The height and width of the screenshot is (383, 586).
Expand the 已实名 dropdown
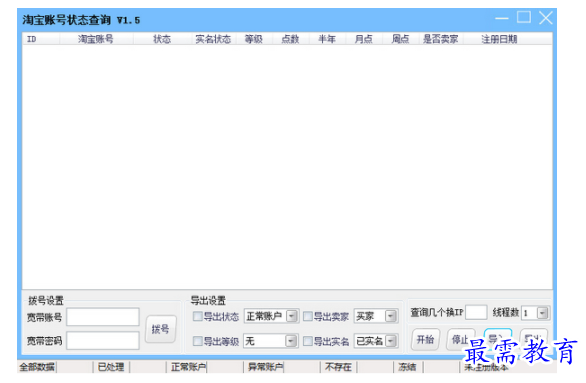(x=376, y=341)
